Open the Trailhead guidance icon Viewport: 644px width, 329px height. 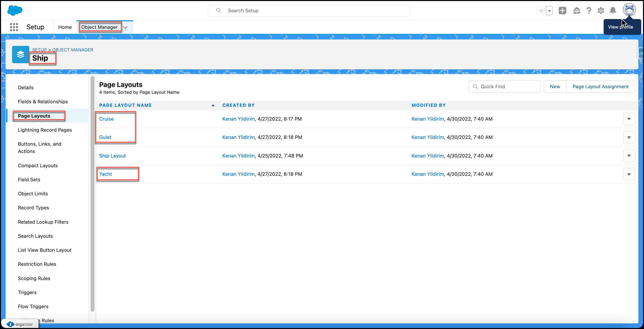tap(577, 11)
